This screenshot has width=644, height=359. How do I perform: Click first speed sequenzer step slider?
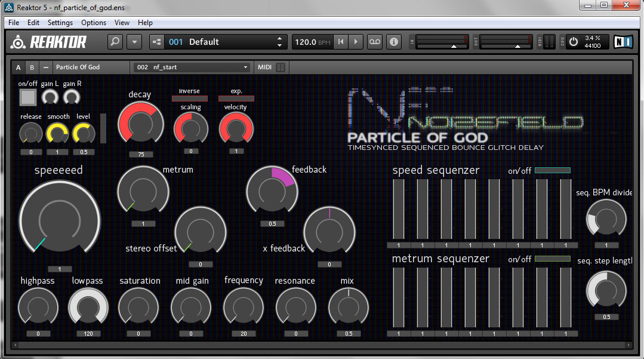pyautogui.click(x=398, y=209)
